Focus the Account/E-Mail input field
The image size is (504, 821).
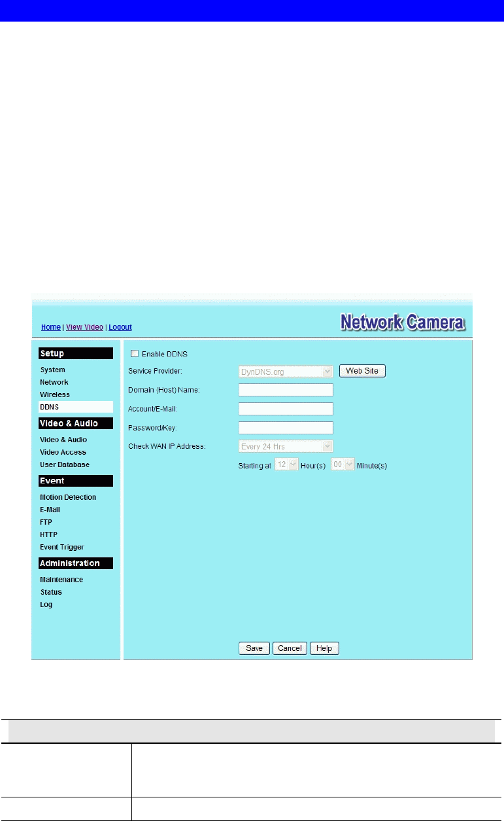(x=286, y=409)
